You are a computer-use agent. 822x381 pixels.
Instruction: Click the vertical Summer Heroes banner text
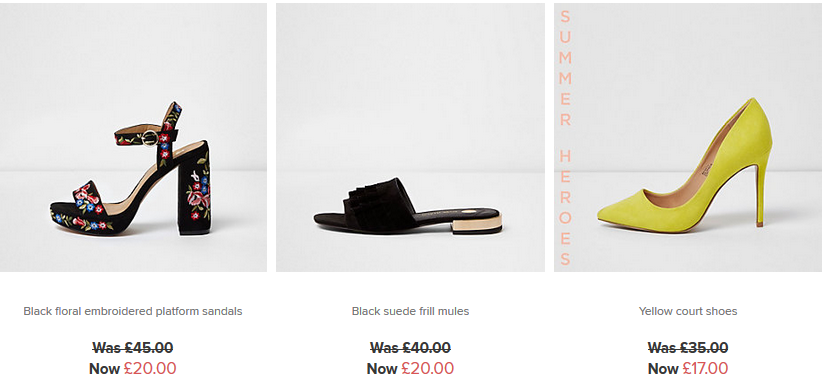point(565,137)
